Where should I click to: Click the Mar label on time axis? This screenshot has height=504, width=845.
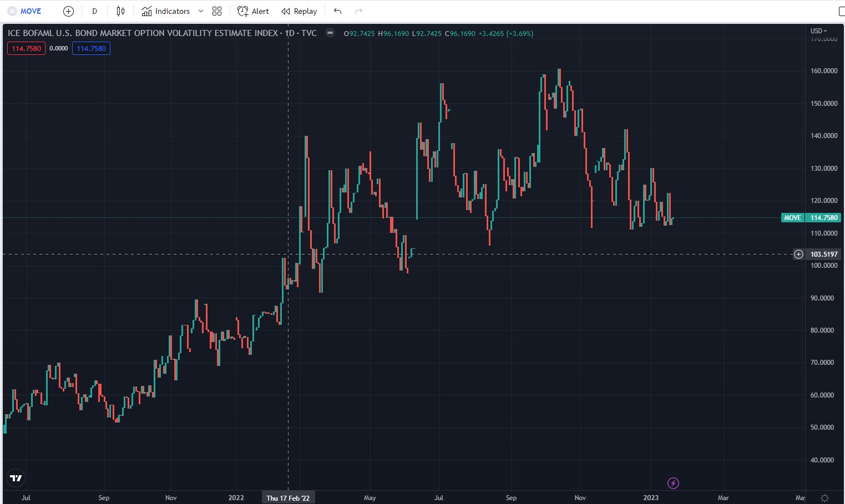click(x=723, y=498)
